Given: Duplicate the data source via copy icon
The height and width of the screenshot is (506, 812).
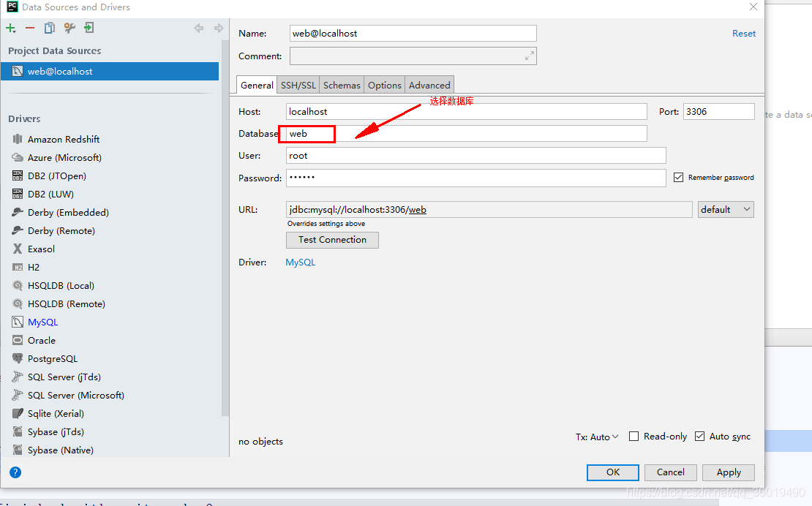Looking at the screenshot, I should pyautogui.click(x=49, y=28).
